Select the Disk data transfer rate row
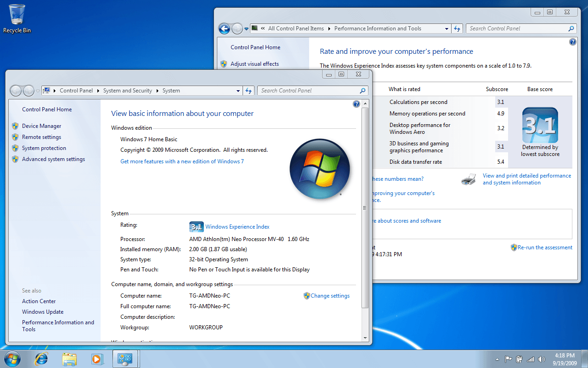The height and width of the screenshot is (368, 588). pos(440,162)
